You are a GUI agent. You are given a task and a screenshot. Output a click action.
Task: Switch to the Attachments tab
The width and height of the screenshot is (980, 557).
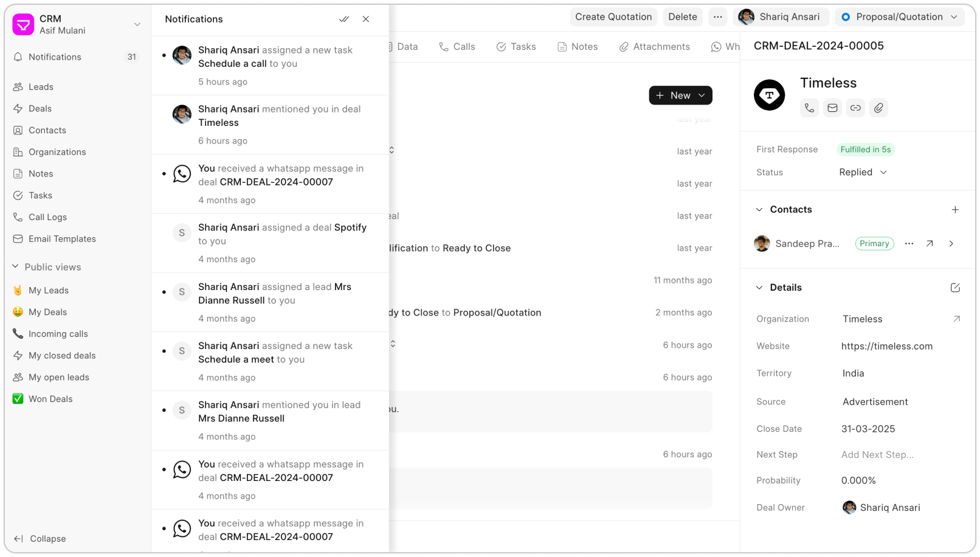[655, 47]
